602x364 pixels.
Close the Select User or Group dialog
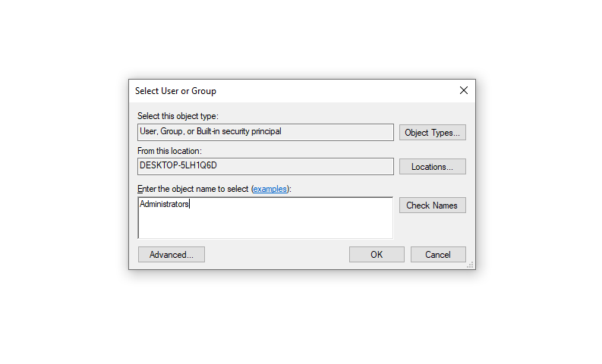click(464, 90)
